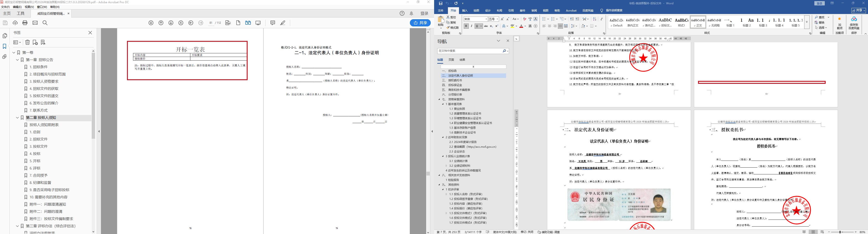Click the previous view arrow in Acrobat
Screen dimensions: 868x234
pos(191,23)
